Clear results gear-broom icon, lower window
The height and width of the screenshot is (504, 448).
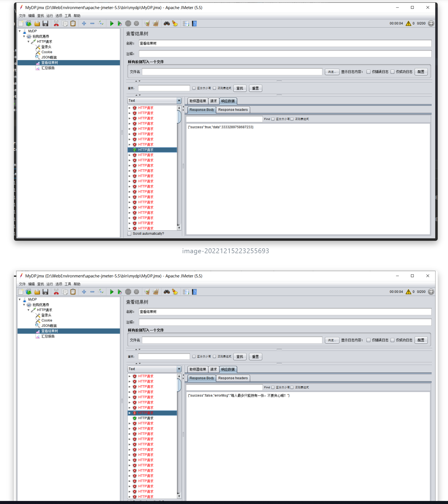[x=147, y=292]
